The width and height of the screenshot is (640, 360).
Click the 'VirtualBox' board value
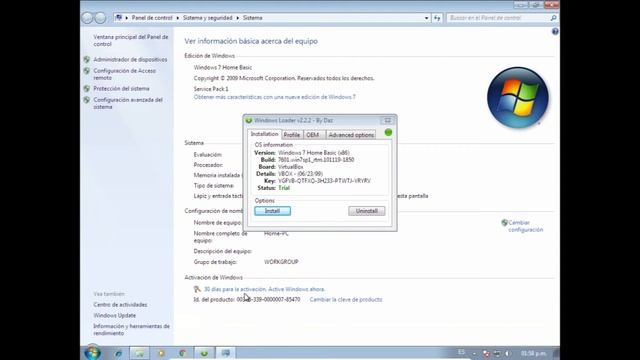coord(291,167)
